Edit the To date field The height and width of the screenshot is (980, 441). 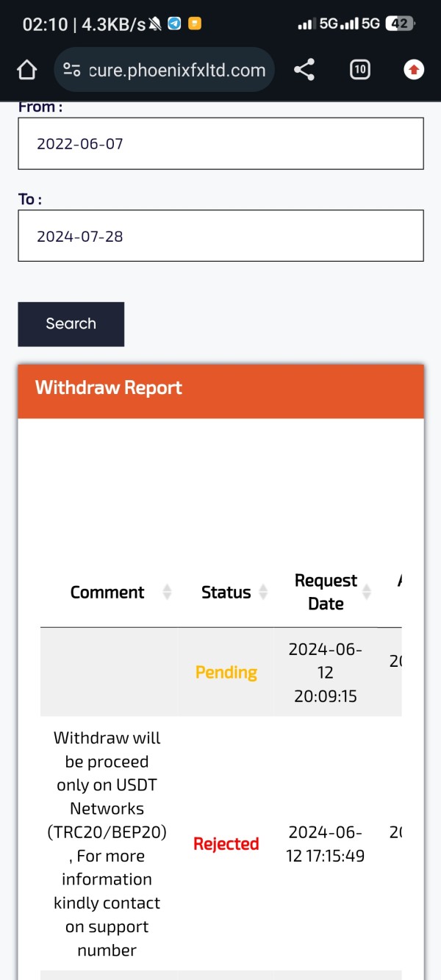(x=220, y=236)
